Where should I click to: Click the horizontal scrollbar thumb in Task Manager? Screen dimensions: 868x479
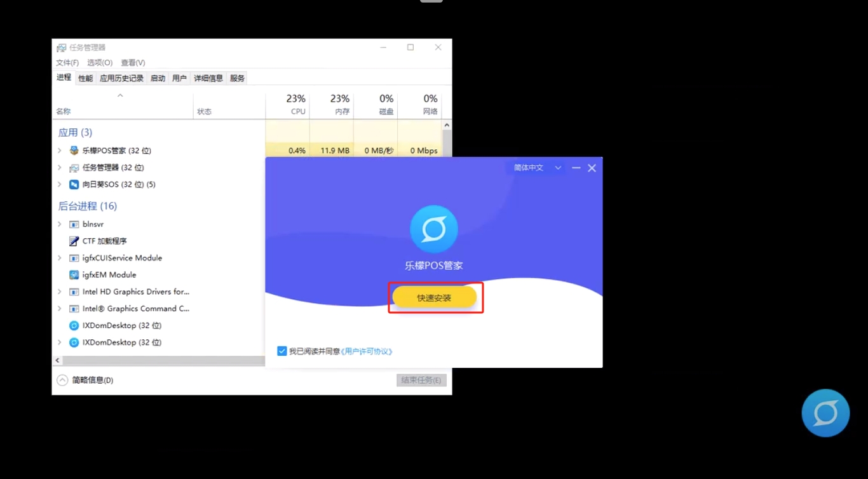[x=164, y=360]
